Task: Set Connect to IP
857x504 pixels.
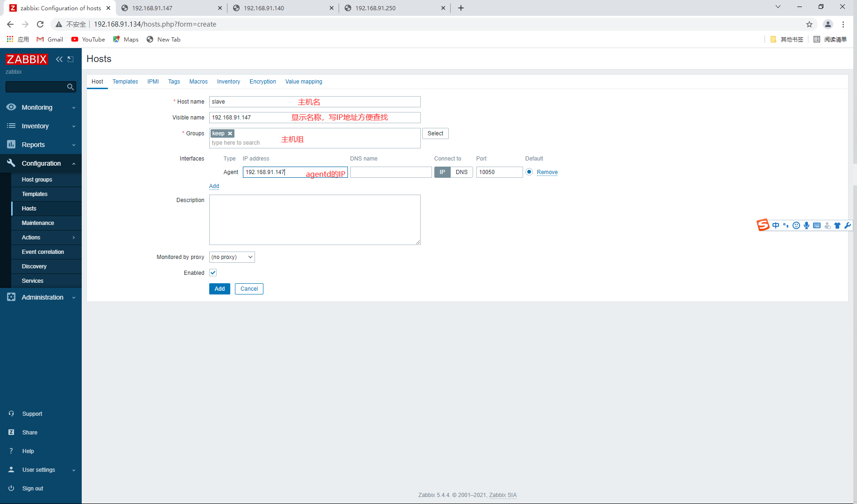Action: (442, 172)
